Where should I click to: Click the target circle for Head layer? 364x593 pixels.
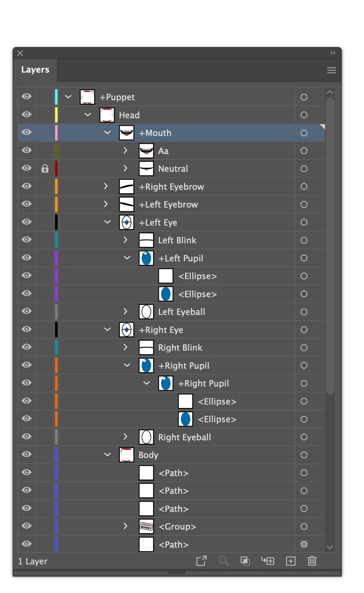pos(304,115)
